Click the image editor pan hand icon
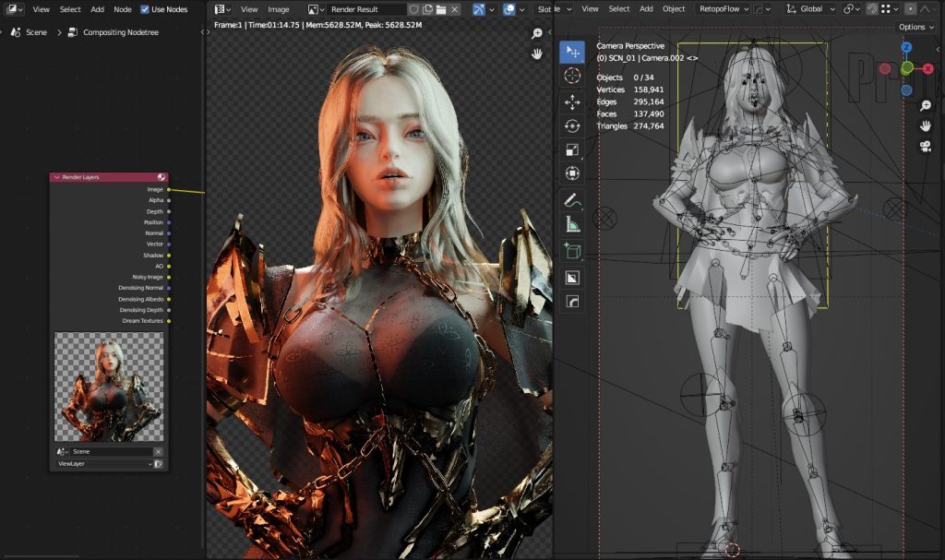 pyautogui.click(x=537, y=54)
